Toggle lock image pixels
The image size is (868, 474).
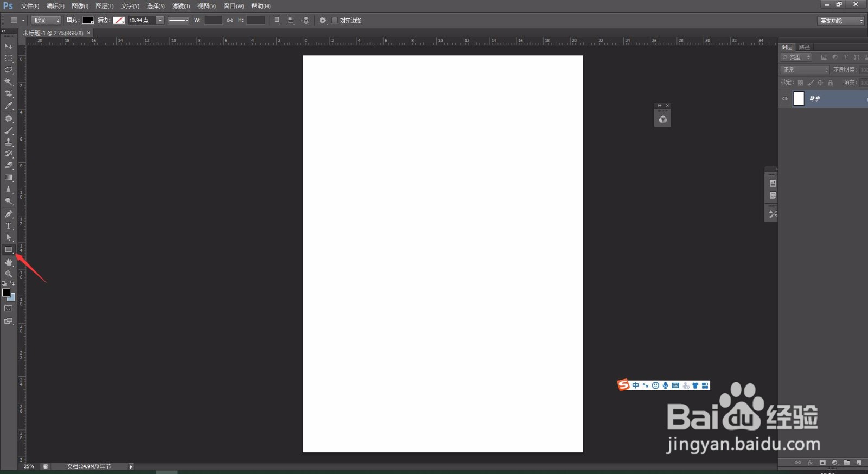point(810,83)
